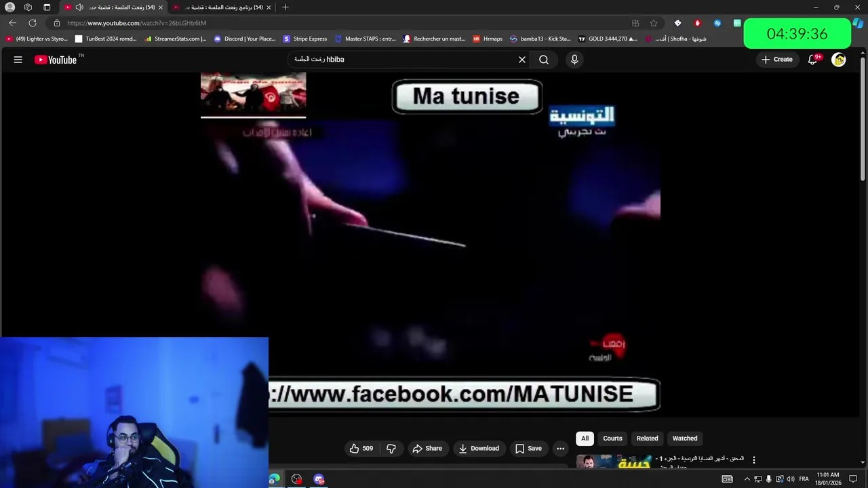The height and width of the screenshot is (488, 868).
Task: Click inside the video player
Action: point(431,244)
